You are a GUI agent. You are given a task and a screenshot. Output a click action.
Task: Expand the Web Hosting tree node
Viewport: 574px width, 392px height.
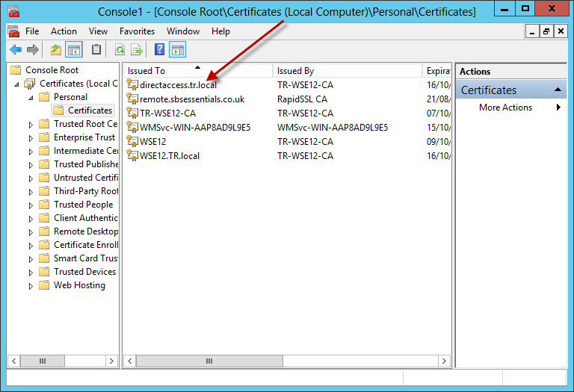coord(31,286)
